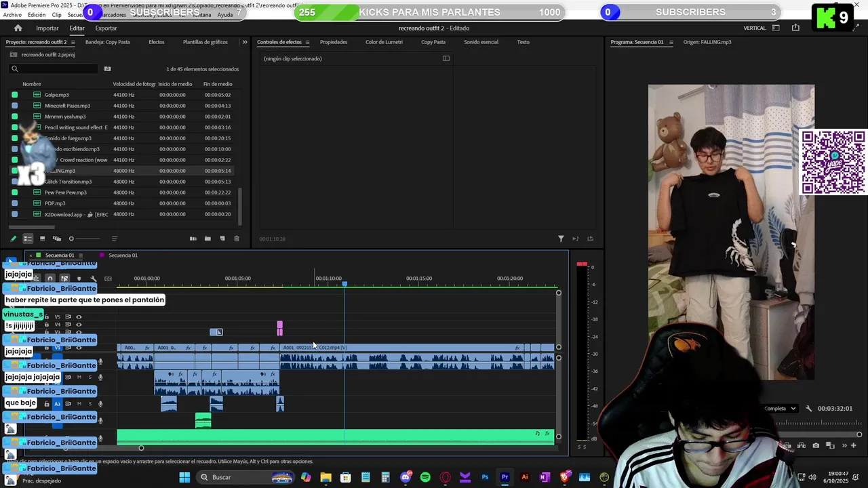Open sort icons menu in project panel
Viewport: 868px width, 488px height.
114,239
